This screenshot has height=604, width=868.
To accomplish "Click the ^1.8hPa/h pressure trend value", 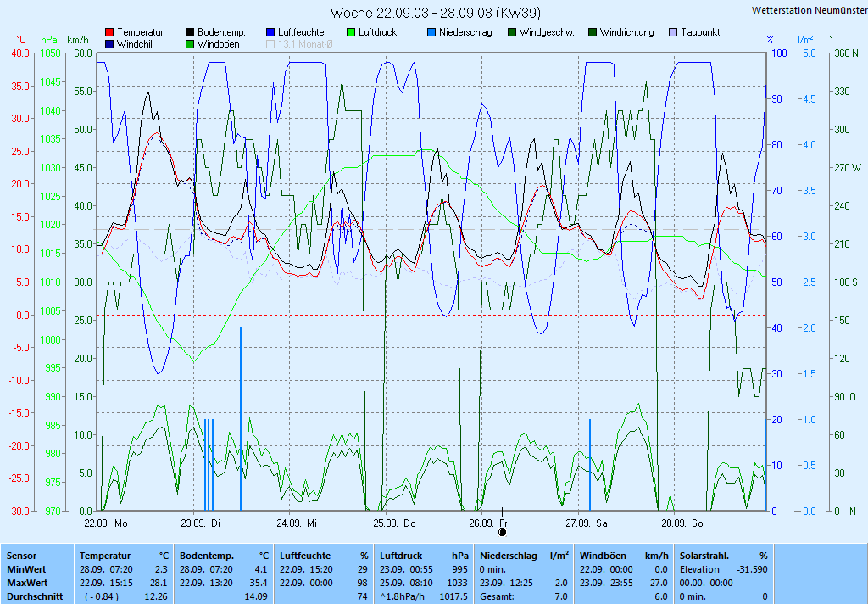I will [401, 597].
